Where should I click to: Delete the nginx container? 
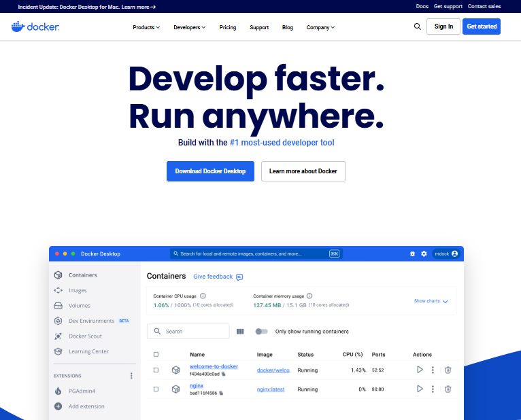pyautogui.click(x=448, y=389)
